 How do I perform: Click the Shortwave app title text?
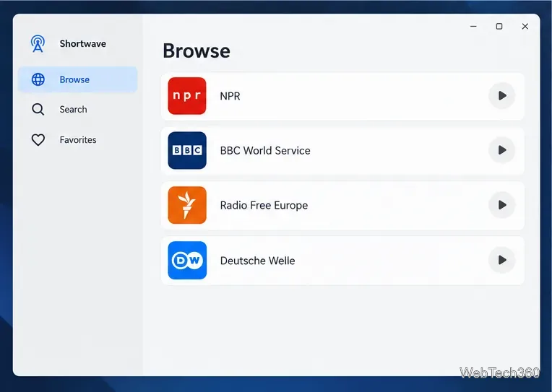coord(83,43)
